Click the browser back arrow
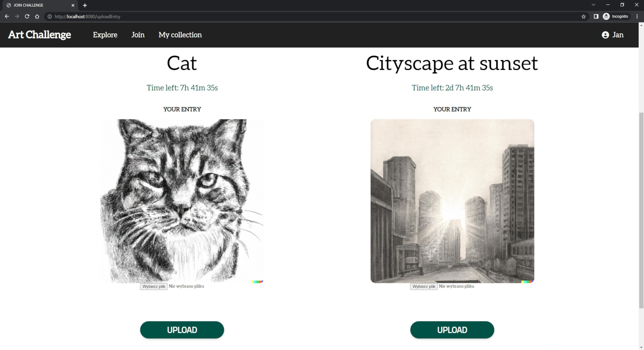The image size is (644, 350). 7,16
